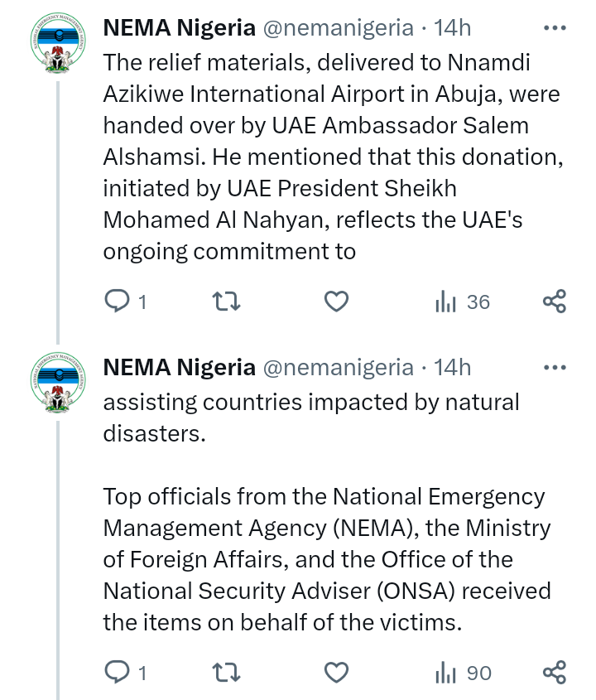
Task: View analytics showing 36 views
Action: (462, 302)
